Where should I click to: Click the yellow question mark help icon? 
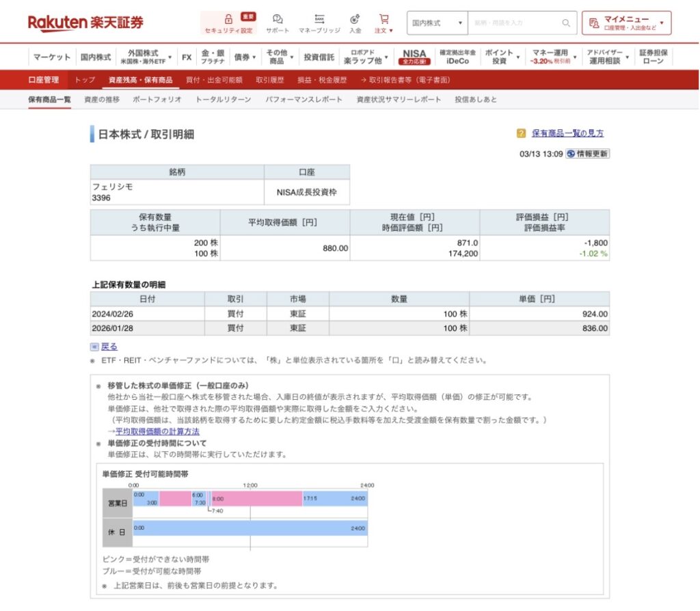(x=521, y=133)
